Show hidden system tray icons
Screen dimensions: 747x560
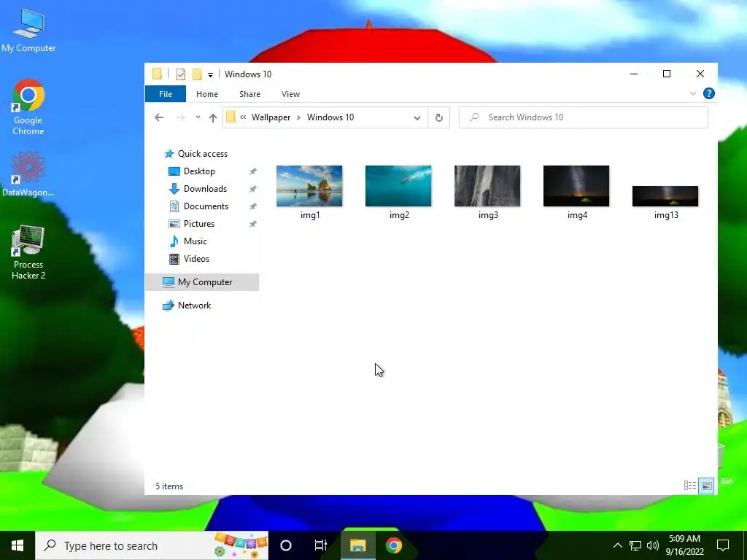point(617,545)
